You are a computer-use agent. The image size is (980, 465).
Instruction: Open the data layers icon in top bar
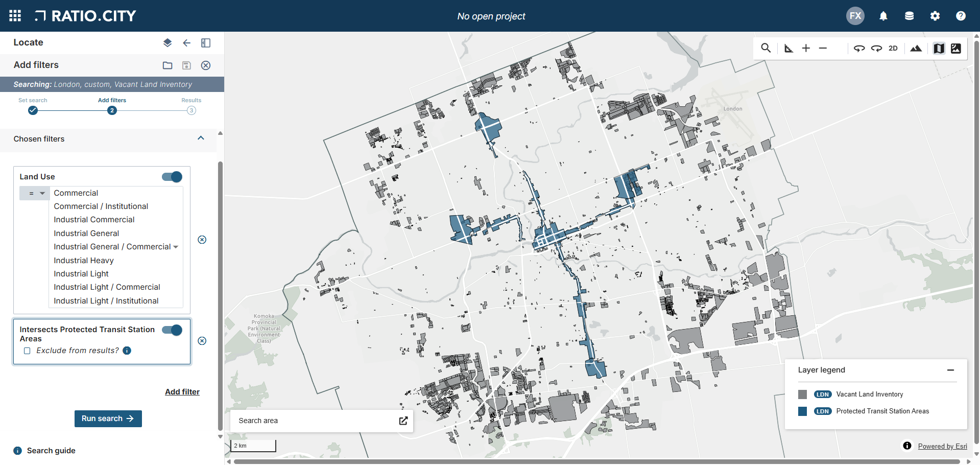(x=909, y=15)
